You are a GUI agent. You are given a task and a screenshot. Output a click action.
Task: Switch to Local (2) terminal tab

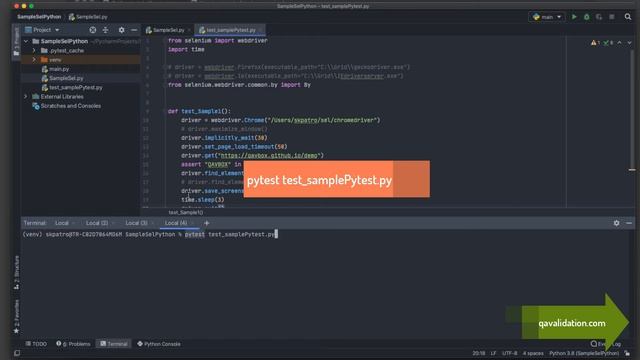pyautogui.click(x=97, y=223)
